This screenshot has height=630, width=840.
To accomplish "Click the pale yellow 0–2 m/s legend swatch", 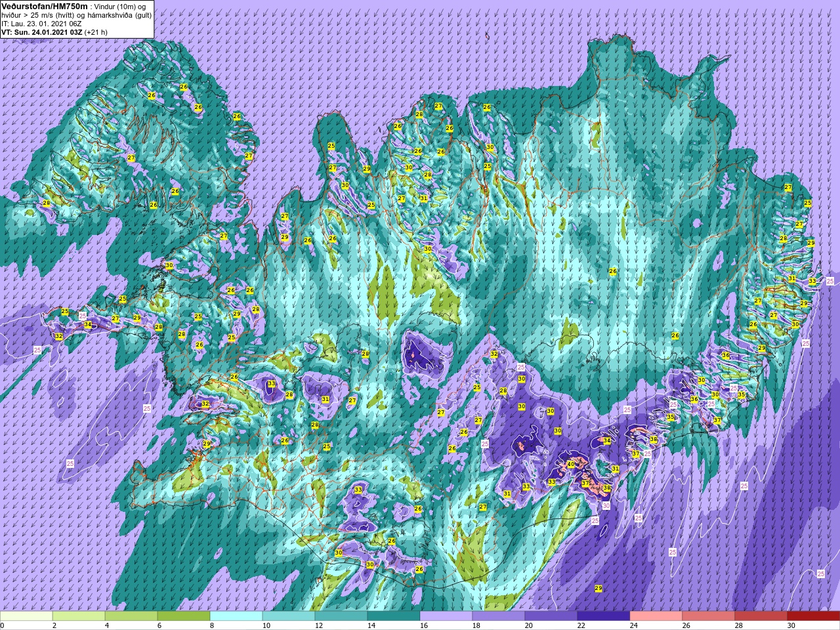I will point(26,616).
